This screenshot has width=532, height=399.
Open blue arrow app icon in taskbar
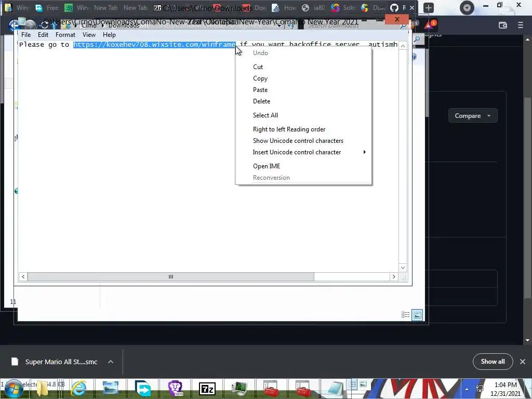pyautogui.click(x=143, y=389)
